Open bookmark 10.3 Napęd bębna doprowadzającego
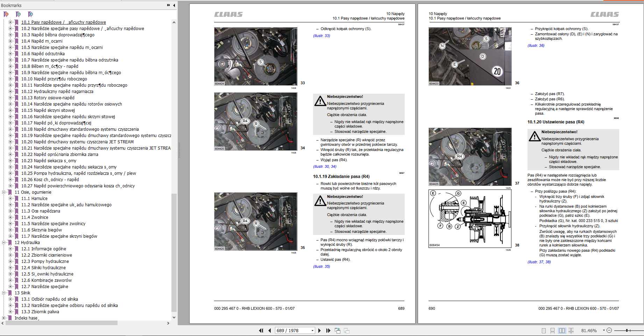Image resolution: width=644 pixels, height=336 pixels. (58, 35)
